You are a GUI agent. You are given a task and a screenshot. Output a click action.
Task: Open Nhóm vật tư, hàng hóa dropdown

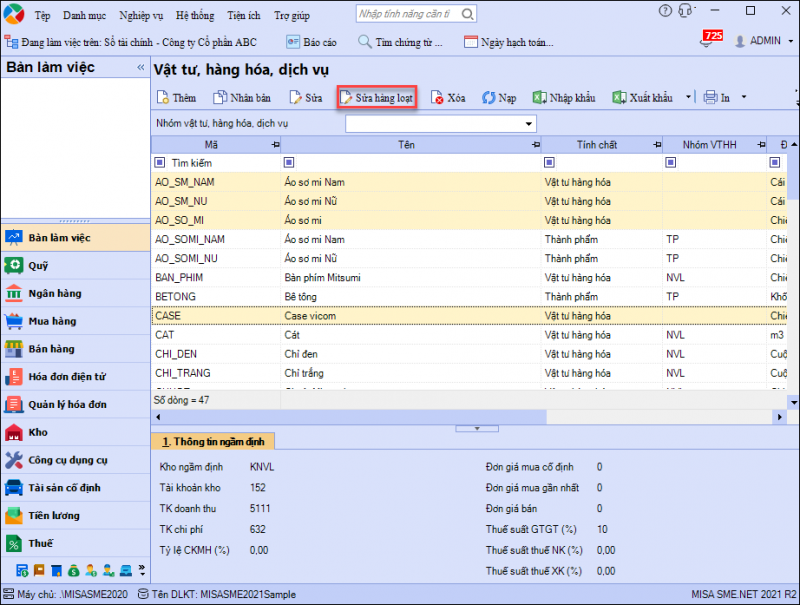[x=529, y=124]
